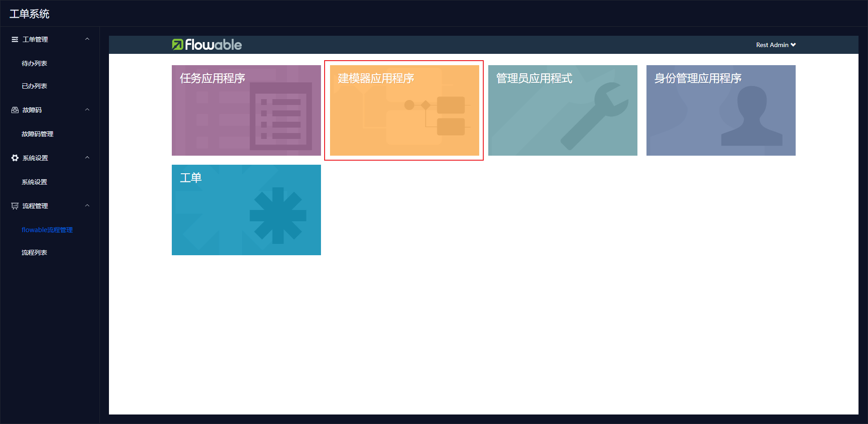The height and width of the screenshot is (424, 868).
Task: Open the 工单 asterisk tile
Action: click(x=246, y=210)
